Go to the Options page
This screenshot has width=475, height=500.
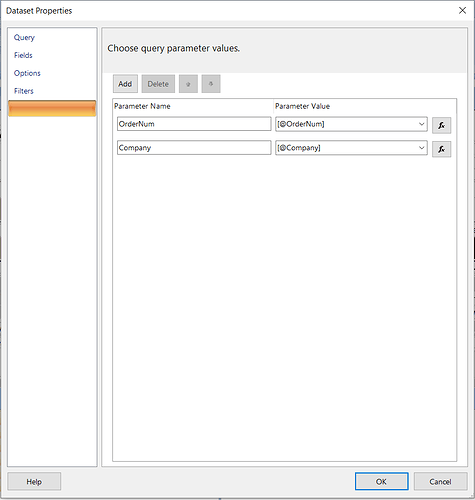(27, 73)
